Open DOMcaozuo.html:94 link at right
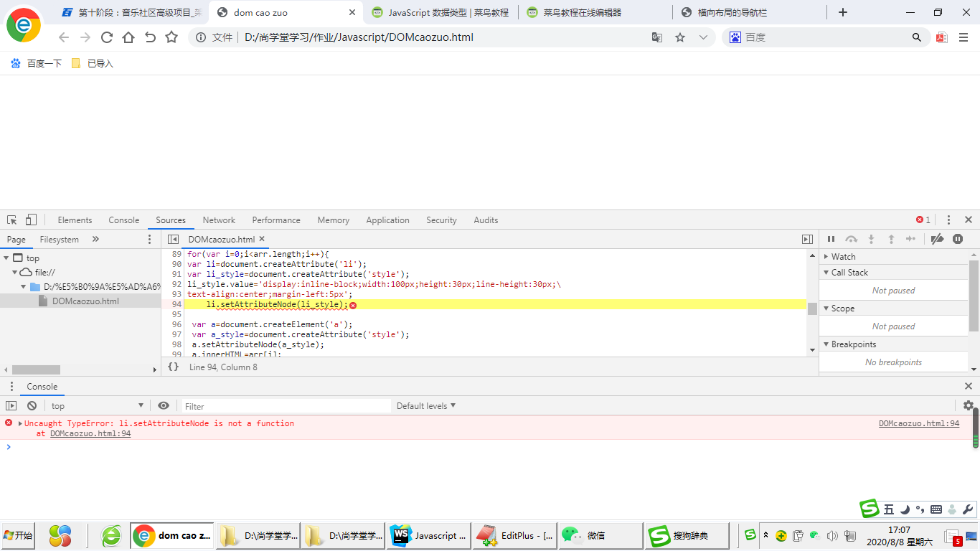 pos(919,423)
